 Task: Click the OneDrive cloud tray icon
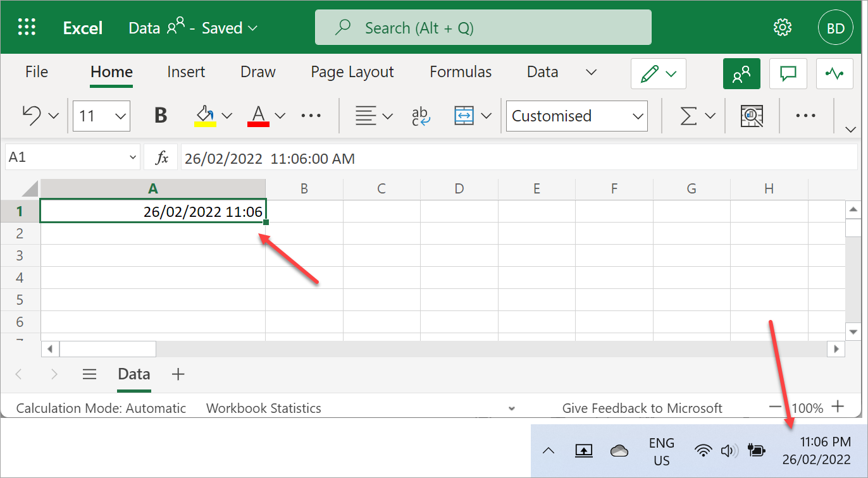619,451
